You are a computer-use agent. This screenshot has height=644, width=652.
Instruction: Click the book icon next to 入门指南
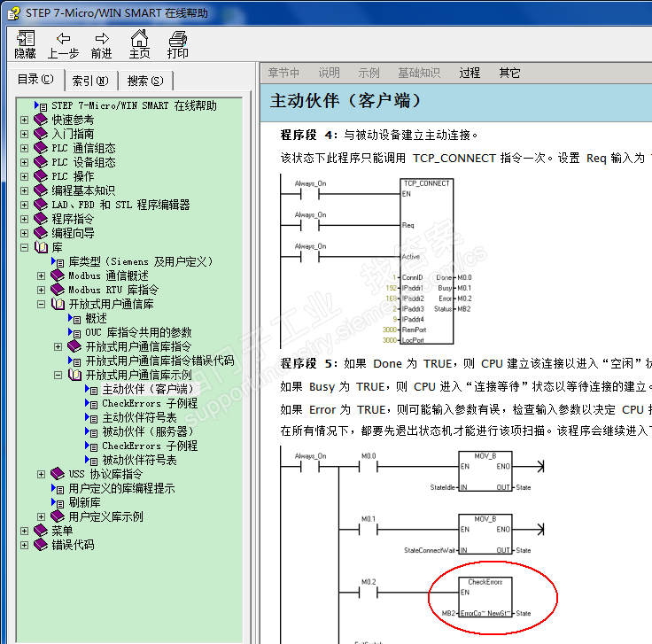coord(41,134)
